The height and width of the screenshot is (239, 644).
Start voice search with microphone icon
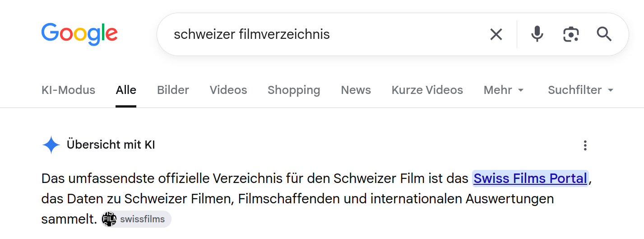click(x=537, y=34)
